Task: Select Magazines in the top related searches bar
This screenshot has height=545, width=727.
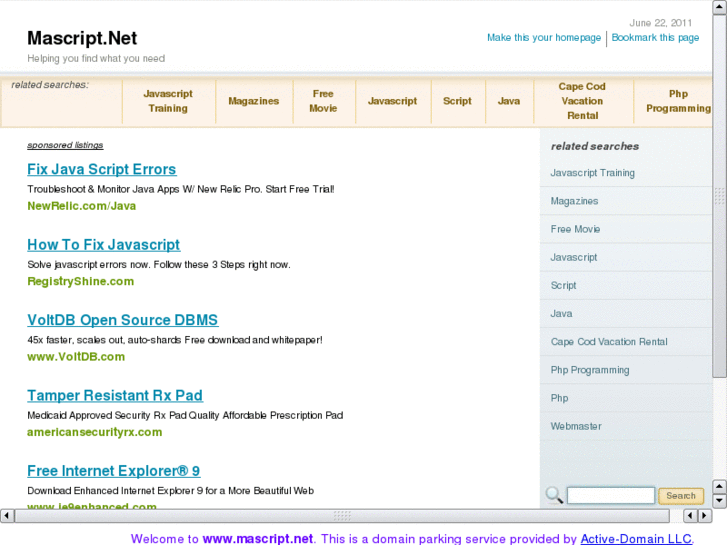Action: tap(254, 101)
